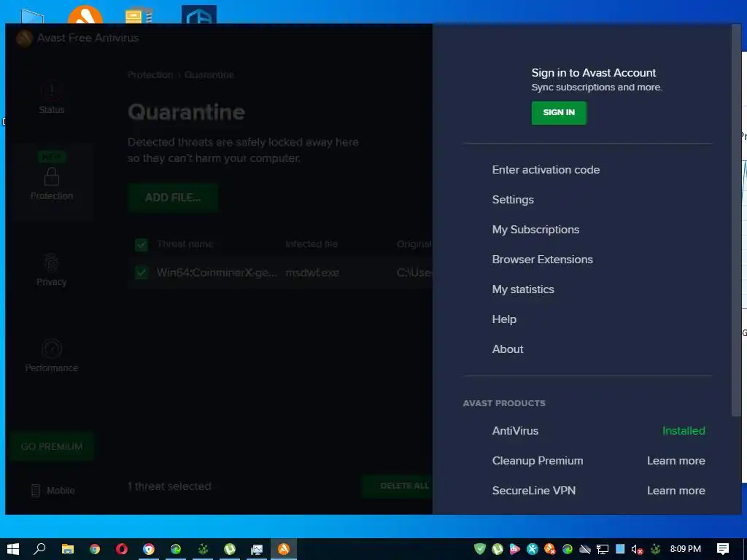The image size is (747, 560).
Task: Click the green Installed status text
Action: tap(683, 431)
